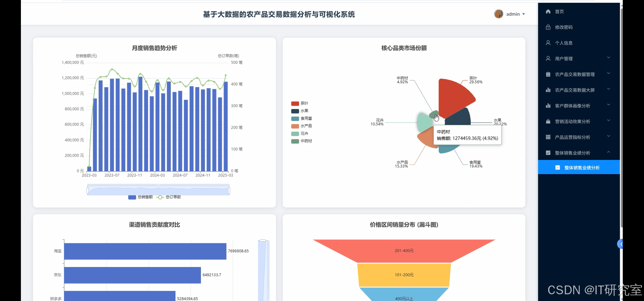The width and height of the screenshot is (644, 301).
Task: Click the lock icon beside 修改密码
Action: click(x=548, y=27)
